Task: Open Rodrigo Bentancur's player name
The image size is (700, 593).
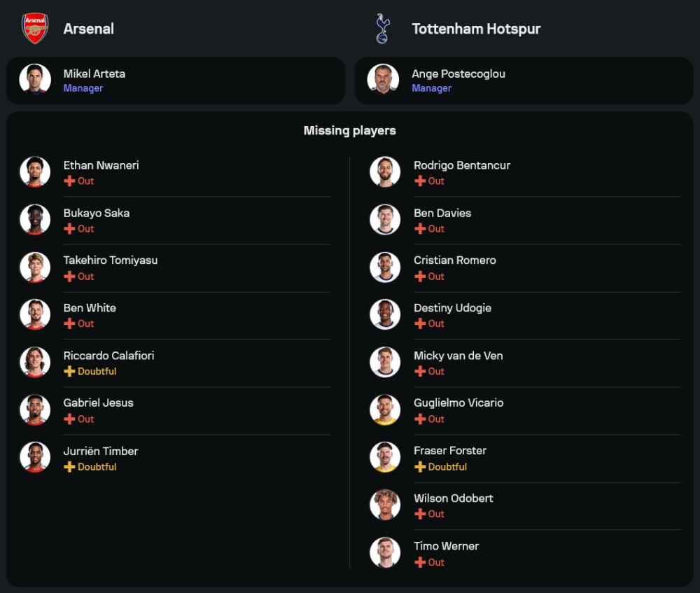Action: click(x=462, y=165)
